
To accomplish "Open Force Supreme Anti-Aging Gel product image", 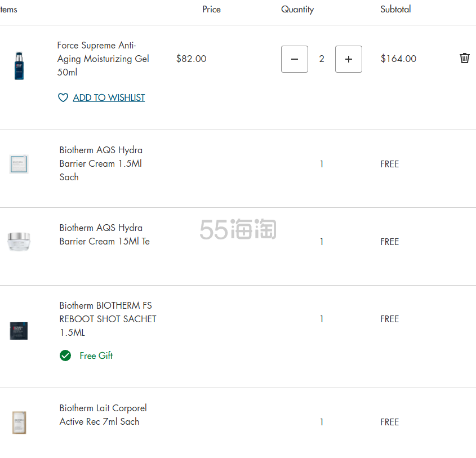I will coord(19,66).
